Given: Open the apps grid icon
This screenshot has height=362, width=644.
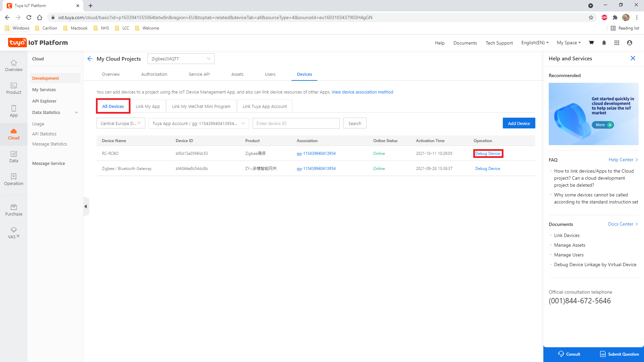Looking at the screenshot, I should click(x=617, y=43).
